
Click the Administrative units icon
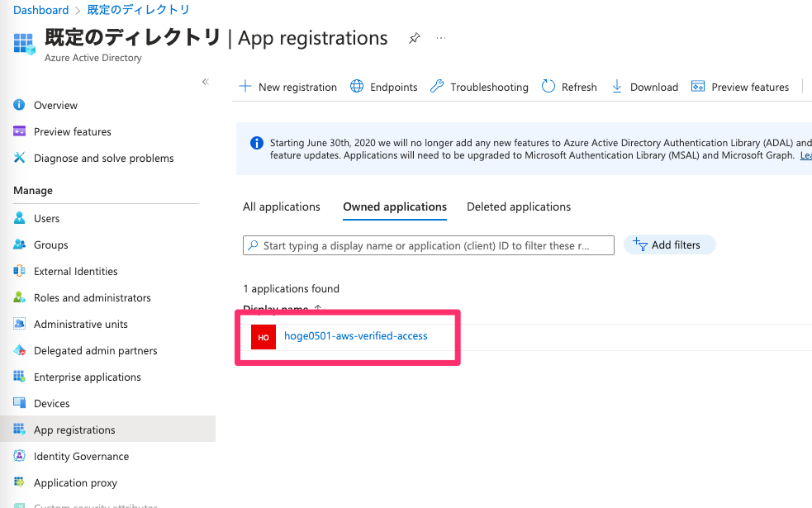pos(19,324)
